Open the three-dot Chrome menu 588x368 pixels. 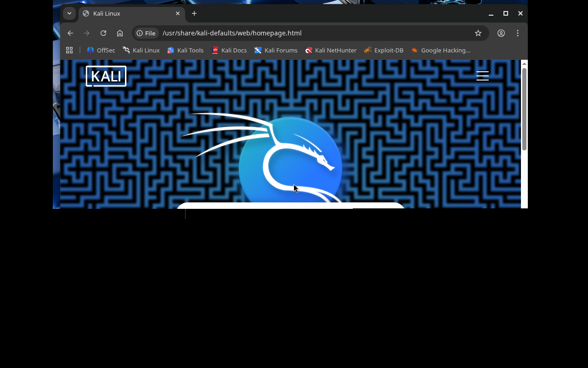coord(518,33)
